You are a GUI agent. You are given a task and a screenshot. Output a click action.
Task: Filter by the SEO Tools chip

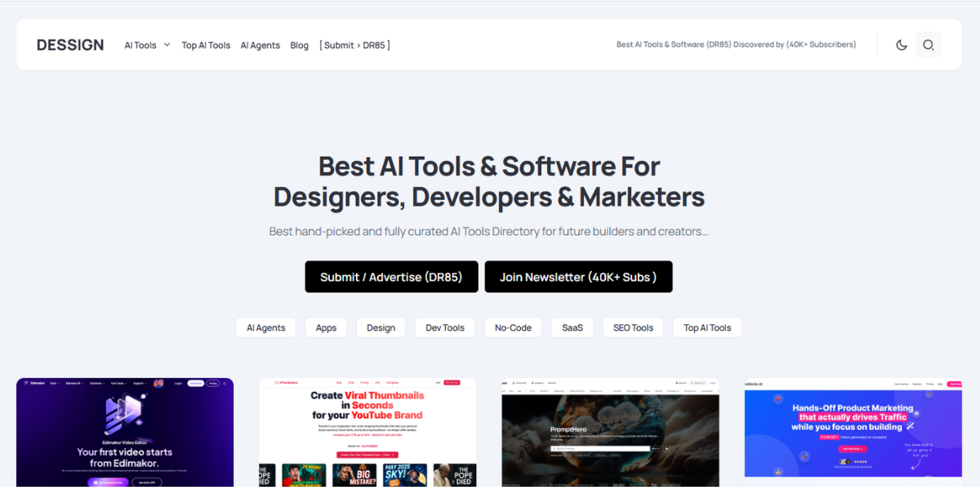pyautogui.click(x=633, y=327)
